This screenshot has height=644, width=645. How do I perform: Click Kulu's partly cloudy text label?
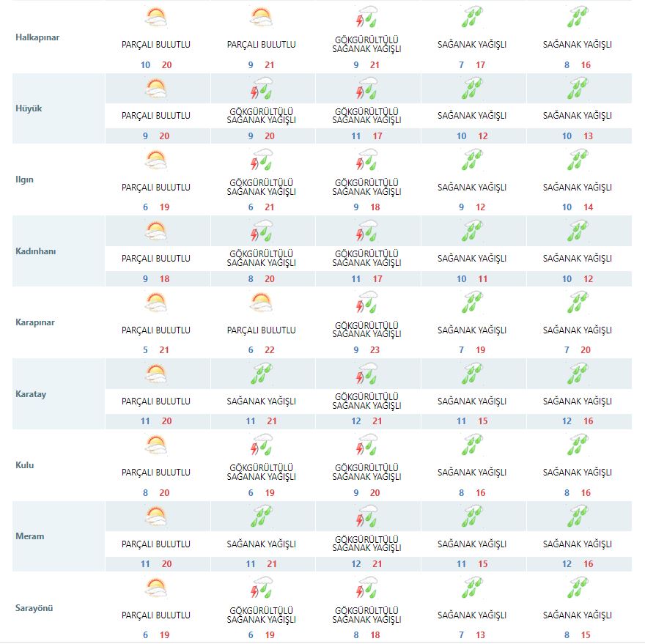tap(155, 473)
